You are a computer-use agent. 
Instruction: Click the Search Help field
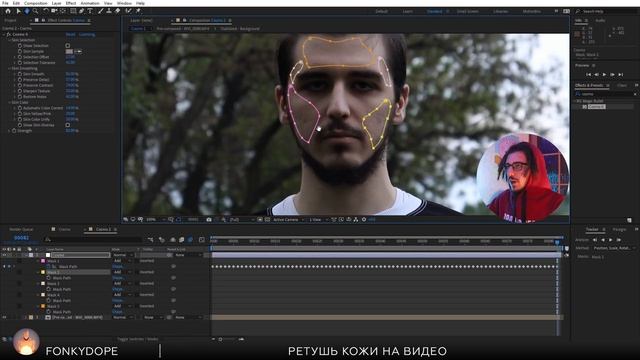607,11
